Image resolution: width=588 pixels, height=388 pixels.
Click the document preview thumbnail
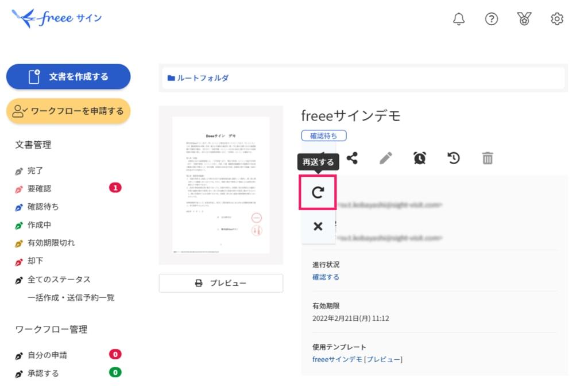[x=221, y=185]
